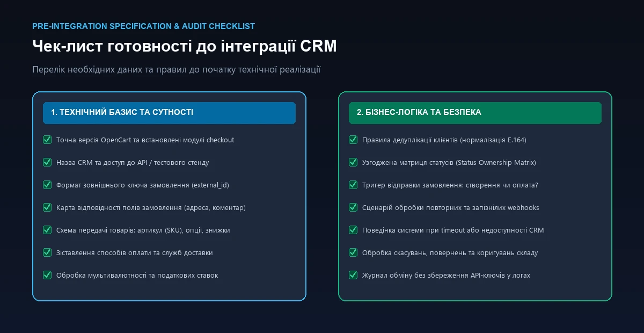
Task: Toggle checkbox for Поведінка системи при timeout
Action: [x=353, y=230]
